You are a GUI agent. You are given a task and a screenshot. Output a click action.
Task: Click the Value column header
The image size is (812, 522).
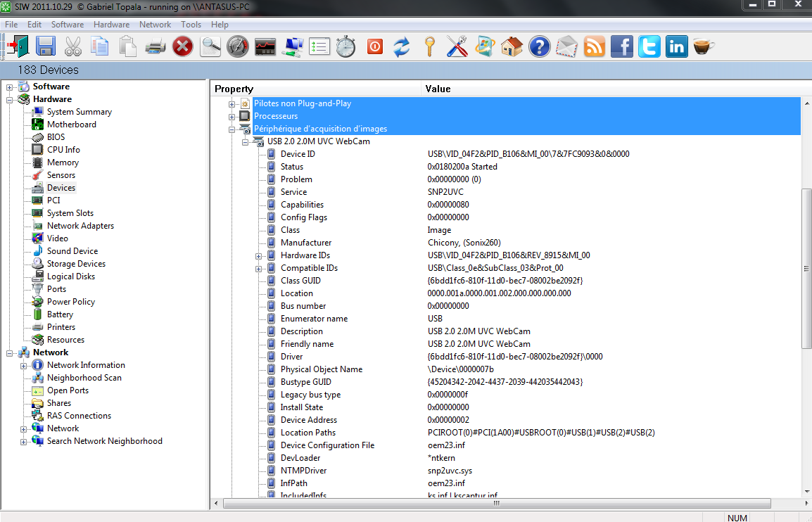(x=438, y=89)
